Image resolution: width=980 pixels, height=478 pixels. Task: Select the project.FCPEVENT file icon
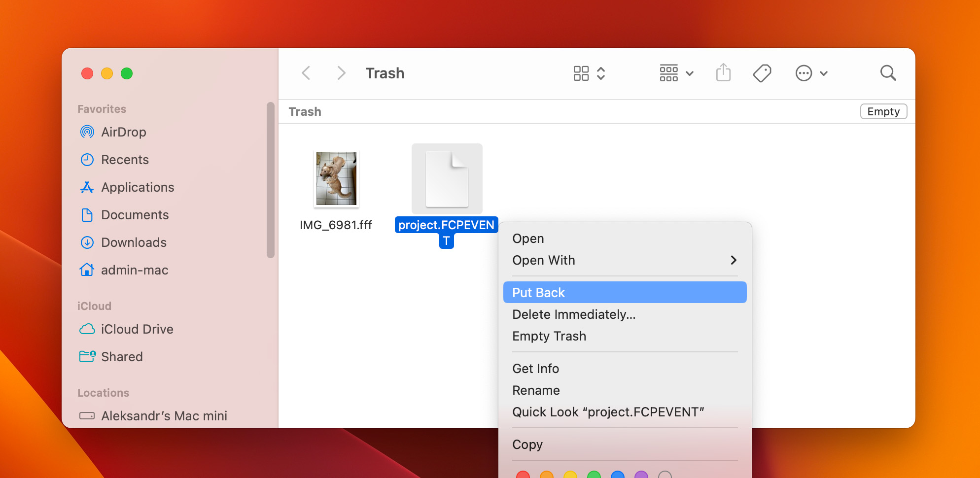447,179
